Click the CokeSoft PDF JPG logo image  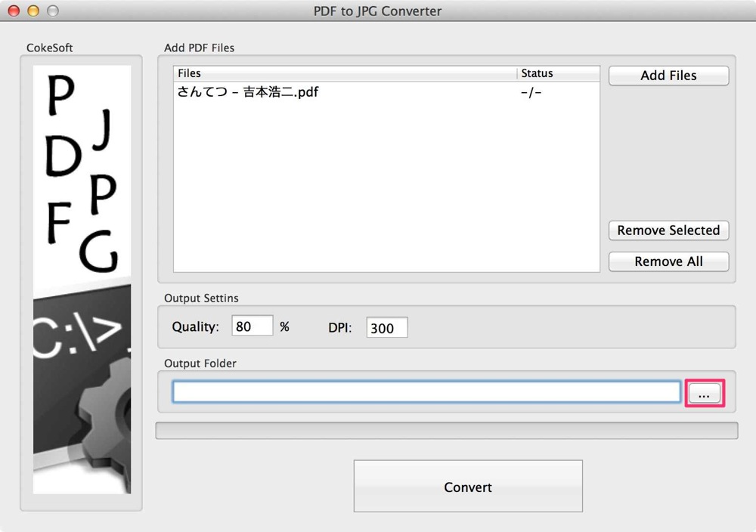point(82,280)
